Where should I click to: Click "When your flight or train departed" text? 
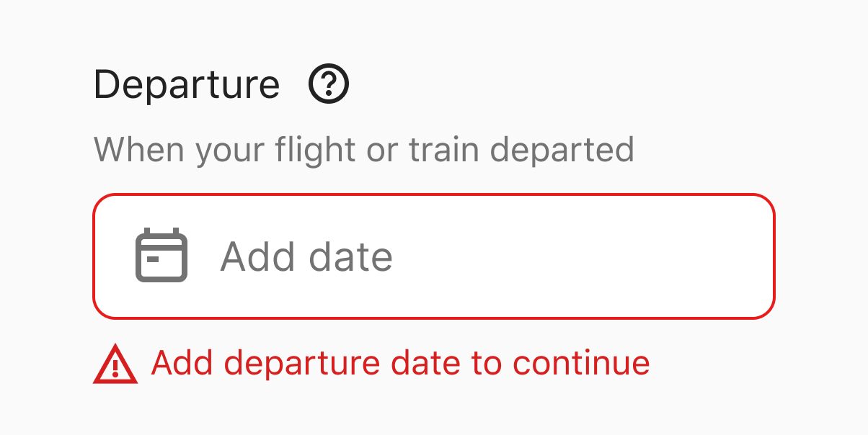[x=363, y=150]
